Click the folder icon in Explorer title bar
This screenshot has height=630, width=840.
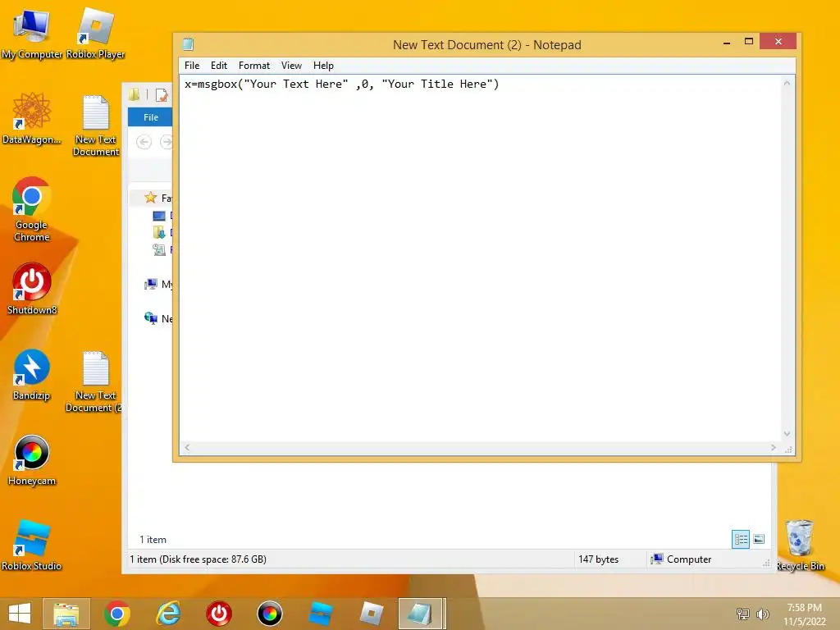coord(134,95)
